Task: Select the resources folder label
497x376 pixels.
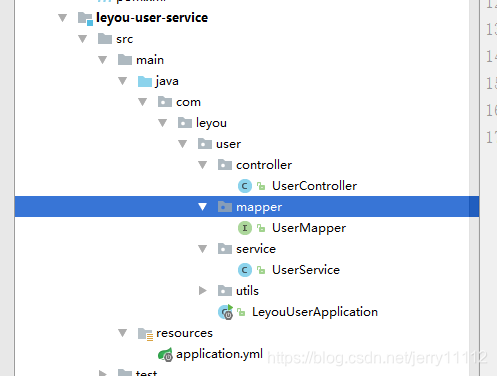Action: tap(184, 333)
